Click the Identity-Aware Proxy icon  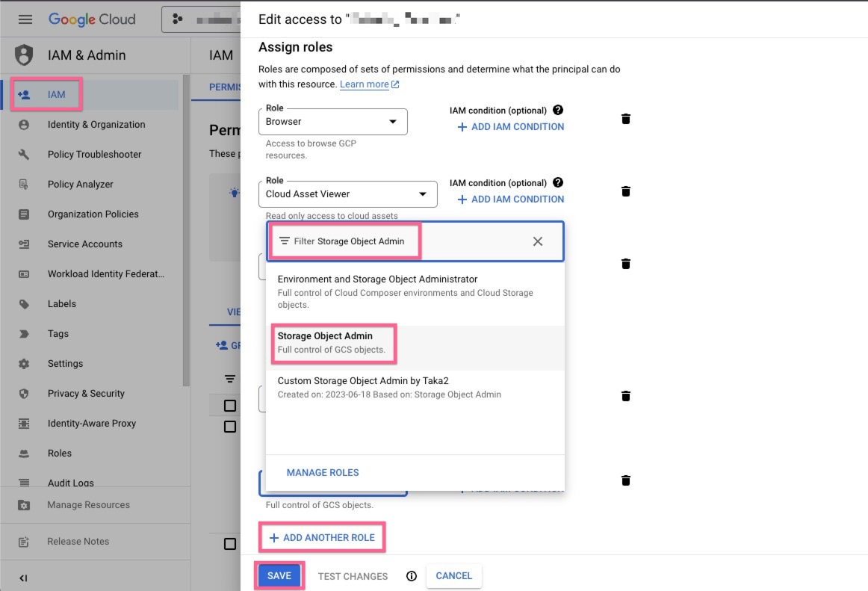tap(24, 424)
